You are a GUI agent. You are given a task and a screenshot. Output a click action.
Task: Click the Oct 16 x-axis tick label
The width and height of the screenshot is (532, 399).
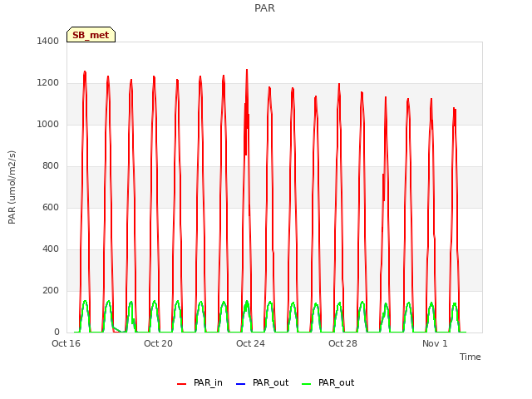(66, 343)
